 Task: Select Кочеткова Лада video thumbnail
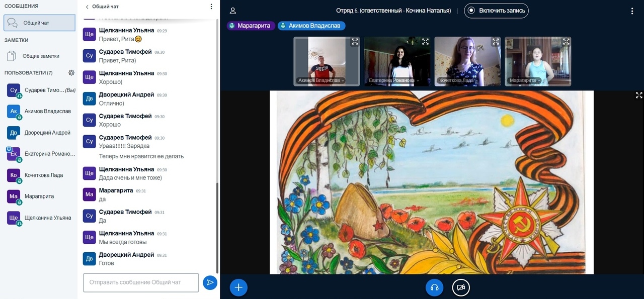click(467, 61)
